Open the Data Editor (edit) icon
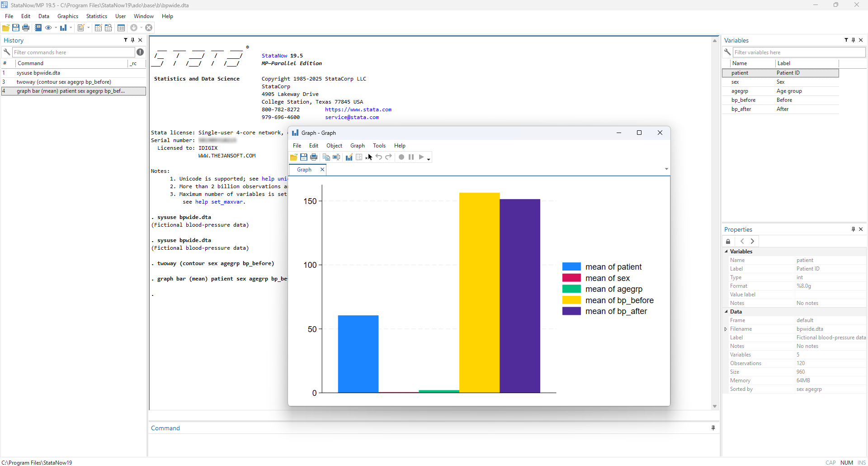The width and height of the screenshot is (868, 466). tap(98, 28)
